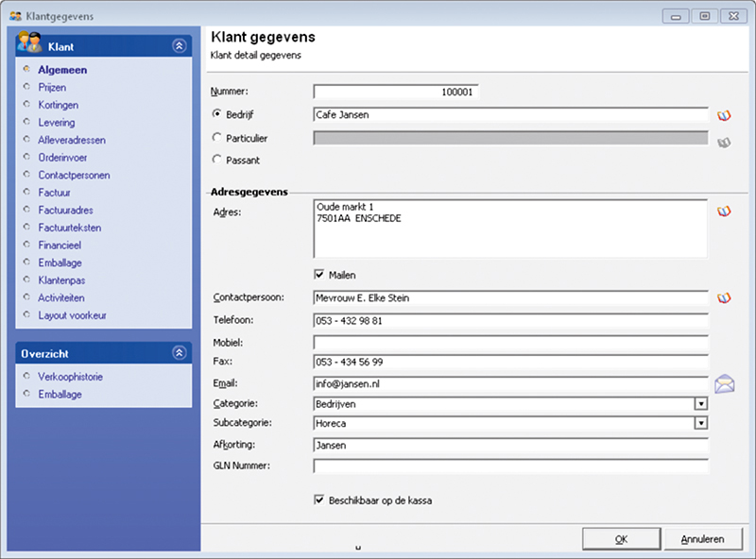Open Emballage under the Overzicht panel
Viewport: 756px width, 559px height.
coord(60,394)
